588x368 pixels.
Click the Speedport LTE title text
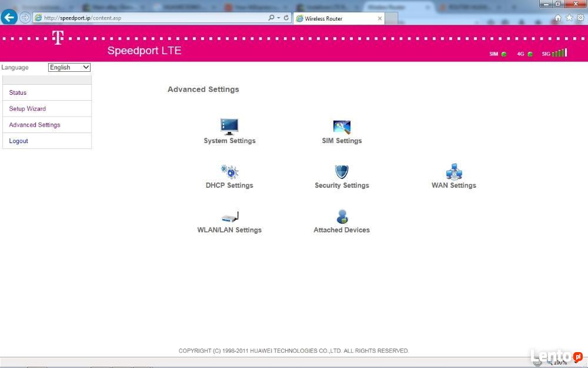click(x=145, y=51)
